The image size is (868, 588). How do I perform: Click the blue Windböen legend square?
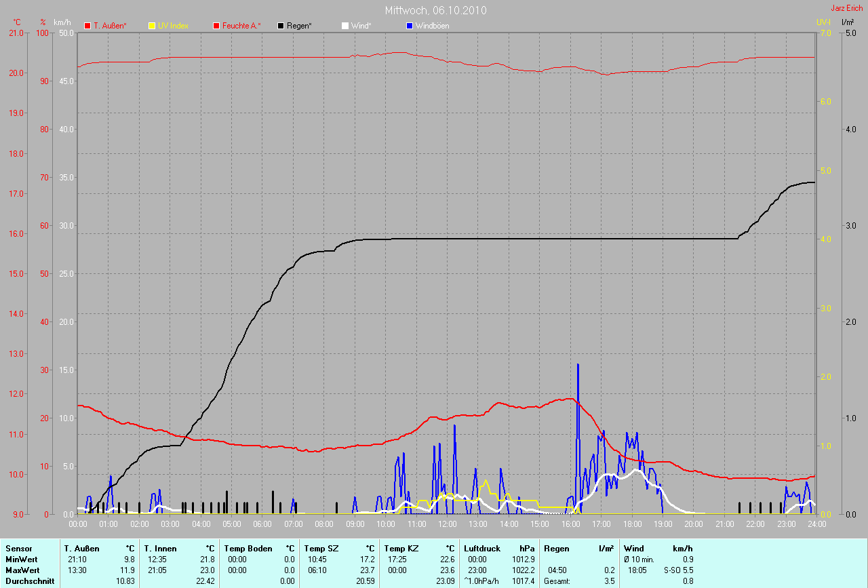pyautogui.click(x=409, y=26)
